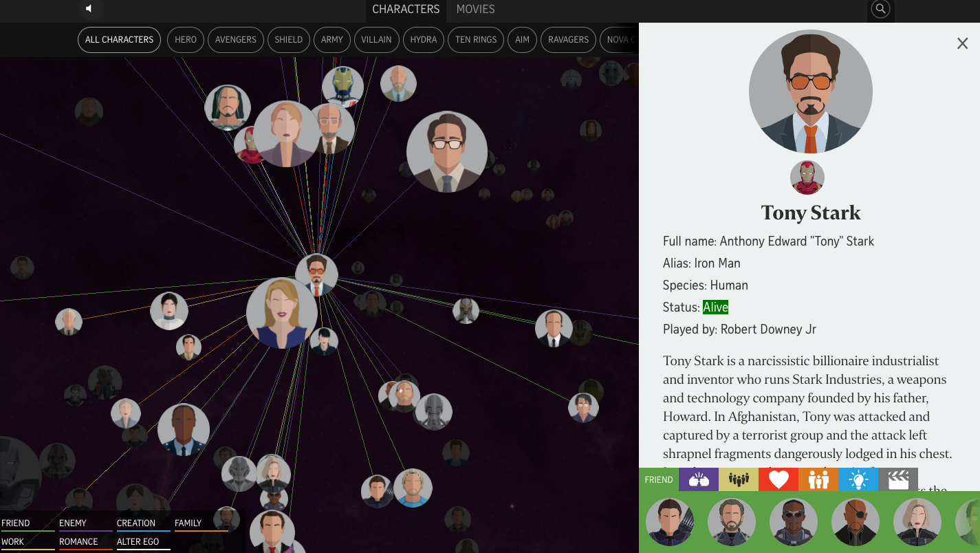Image resolution: width=980 pixels, height=553 pixels.
Task: Select the Tony Stark node in graph
Action: 316,274
